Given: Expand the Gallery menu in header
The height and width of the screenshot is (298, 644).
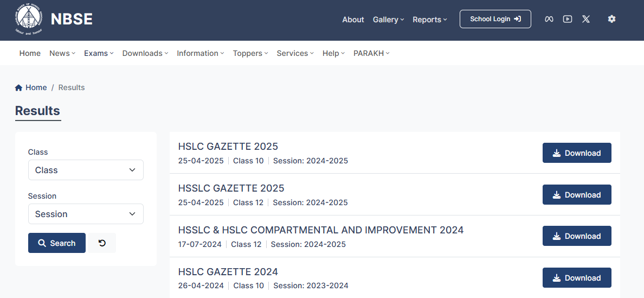Looking at the screenshot, I should click(x=388, y=20).
